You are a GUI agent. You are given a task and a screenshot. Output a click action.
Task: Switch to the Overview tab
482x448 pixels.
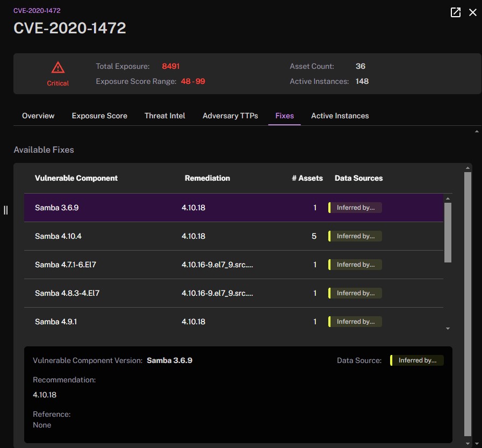(x=38, y=116)
